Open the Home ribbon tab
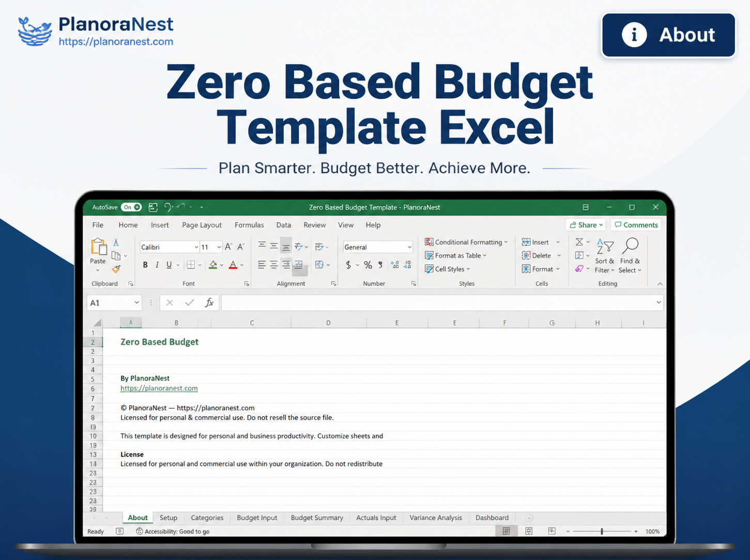 128,225
